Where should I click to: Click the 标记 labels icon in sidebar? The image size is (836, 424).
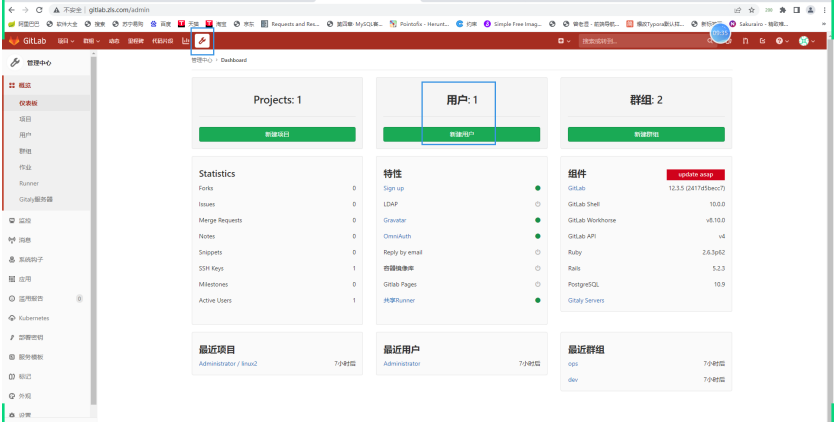12,377
